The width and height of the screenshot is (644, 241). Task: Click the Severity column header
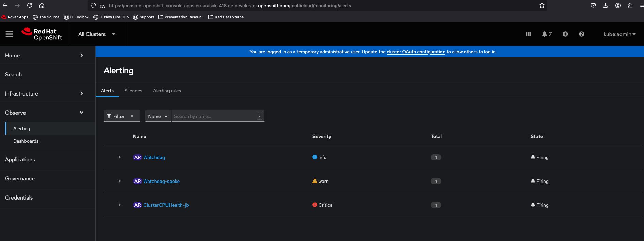(322, 136)
